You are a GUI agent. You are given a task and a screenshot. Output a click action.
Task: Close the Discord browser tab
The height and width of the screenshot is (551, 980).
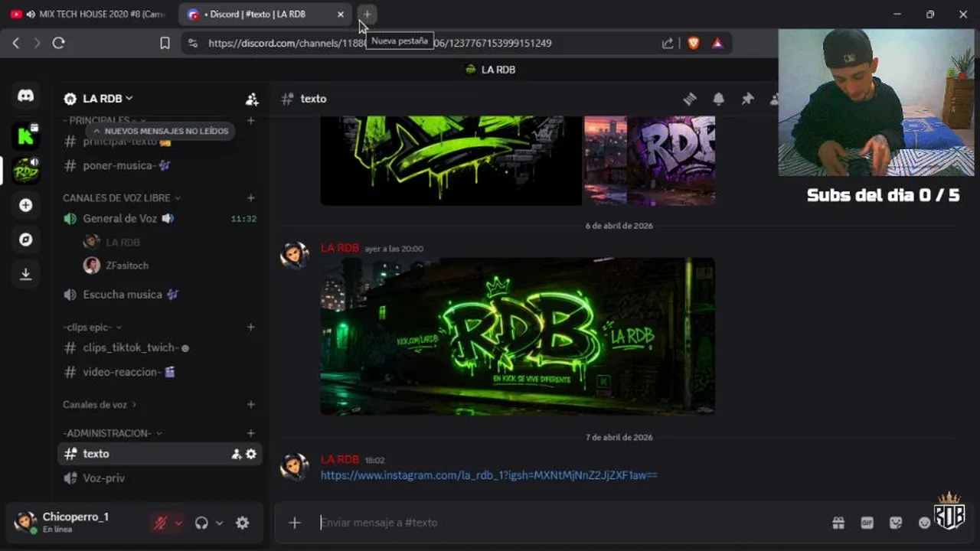(x=341, y=15)
